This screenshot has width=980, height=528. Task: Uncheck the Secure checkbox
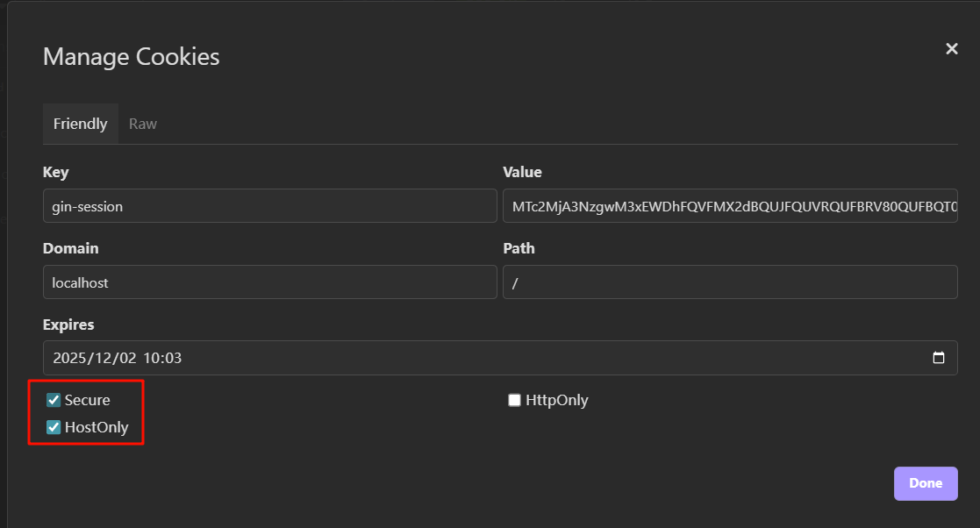pos(54,401)
